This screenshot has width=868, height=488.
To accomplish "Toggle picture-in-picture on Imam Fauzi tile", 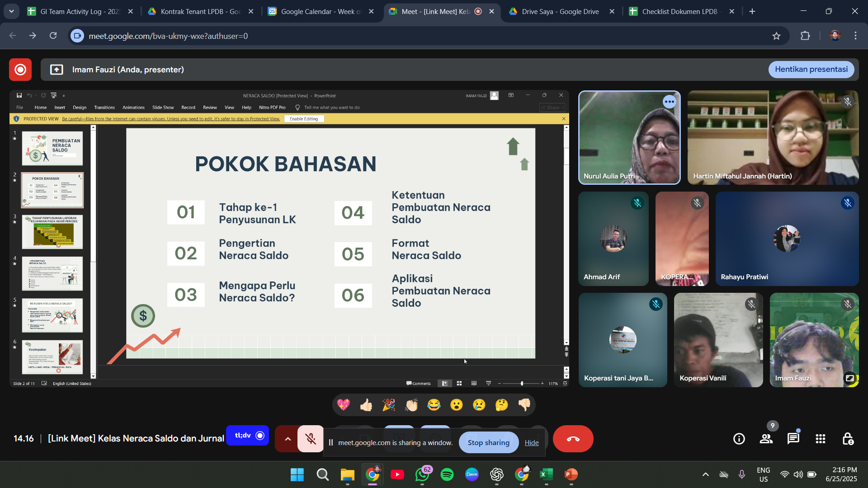I will 850,378.
